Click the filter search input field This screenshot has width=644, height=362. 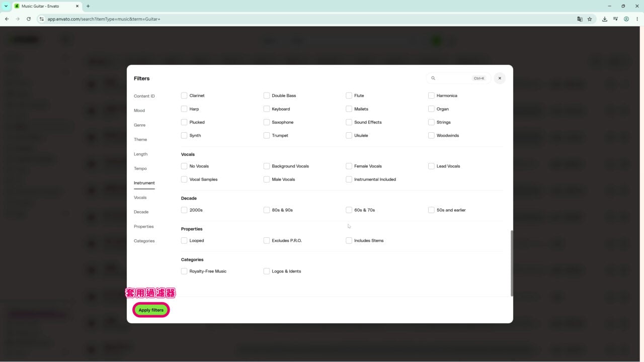coord(458,78)
